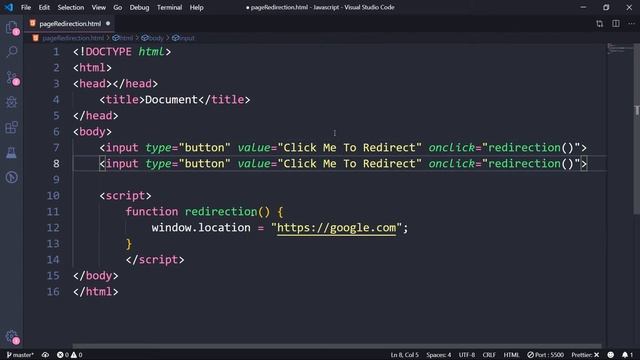Open the Help menu

pyautogui.click(x=196, y=7)
